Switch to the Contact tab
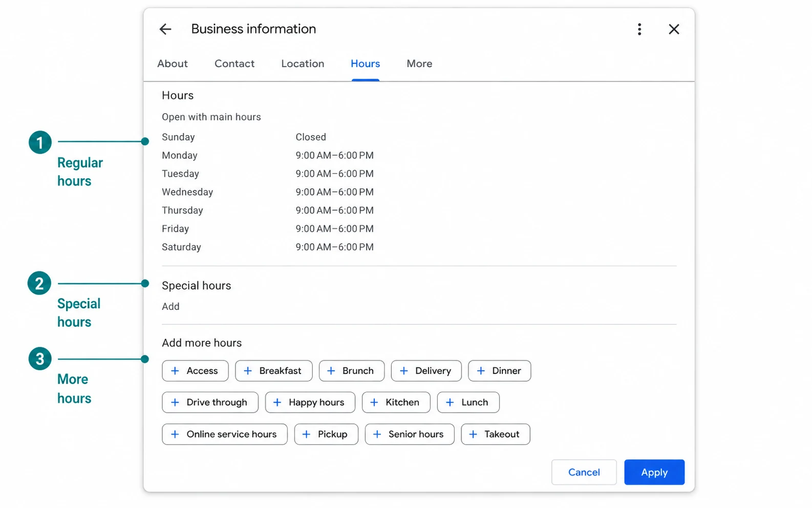Screen dimensions: 812x508 [234, 63]
